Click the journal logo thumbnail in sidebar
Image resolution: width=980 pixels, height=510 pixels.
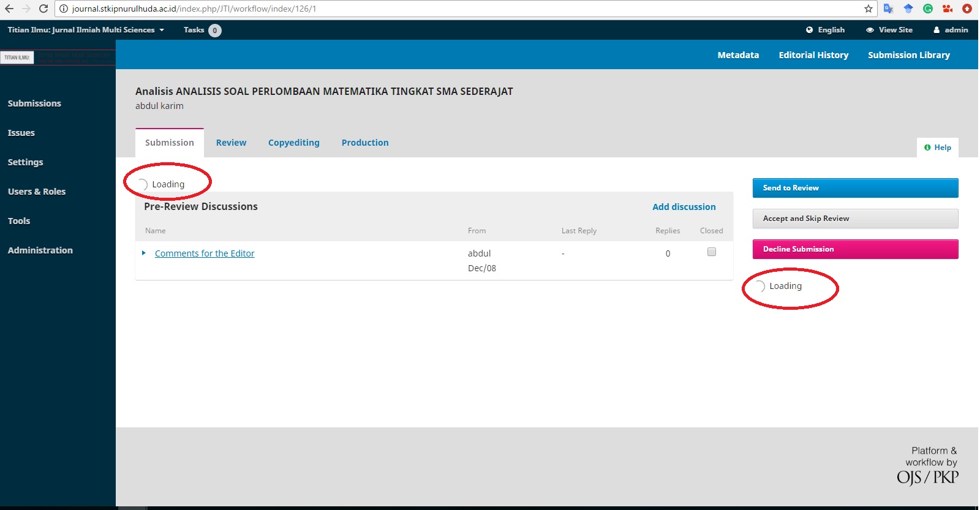(17, 58)
